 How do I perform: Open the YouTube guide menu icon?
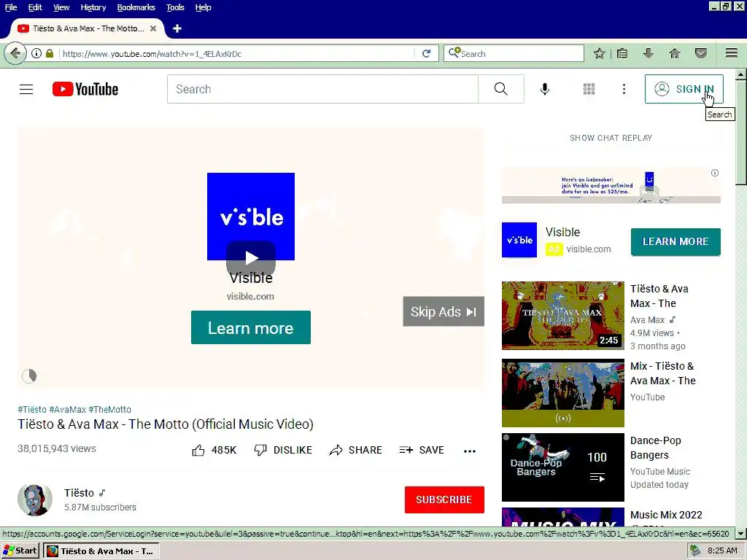click(x=26, y=89)
